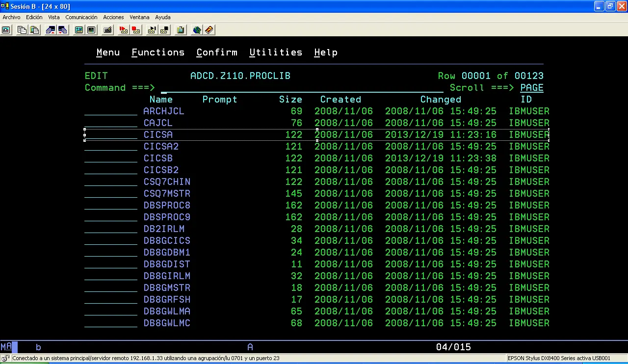Open the Archivo menu
The image size is (628, 364).
point(11,17)
